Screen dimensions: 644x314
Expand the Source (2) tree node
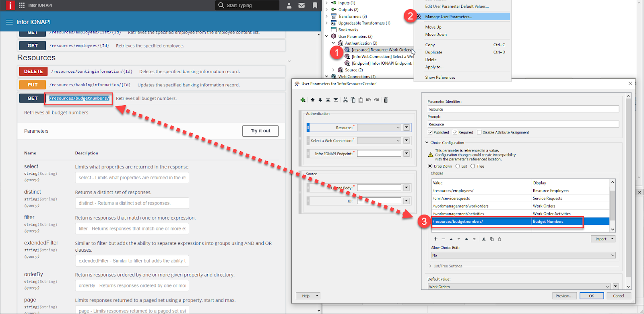coord(333,70)
